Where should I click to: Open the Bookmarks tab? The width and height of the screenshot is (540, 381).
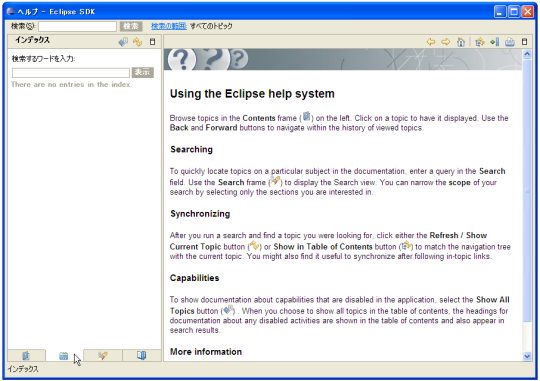pos(142,356)
